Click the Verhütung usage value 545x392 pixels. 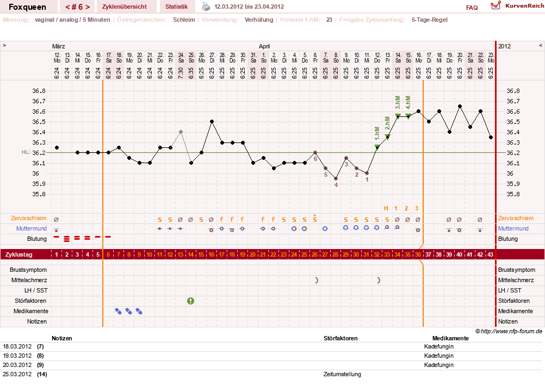pos(259,20)
